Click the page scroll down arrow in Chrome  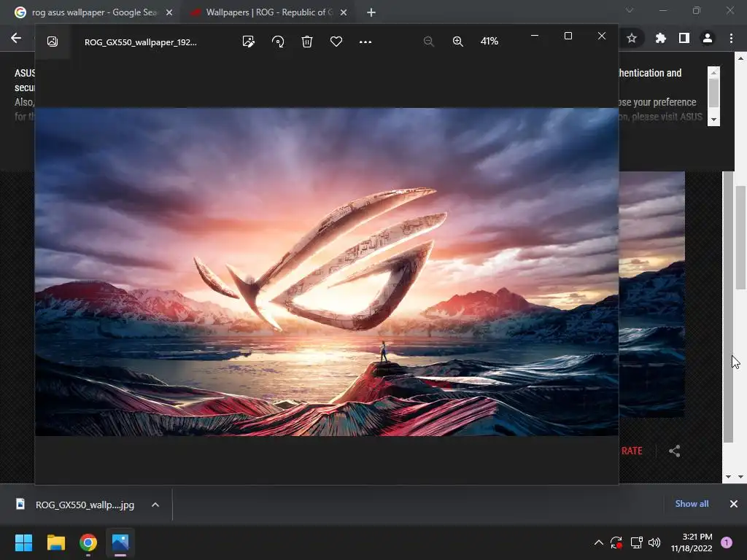[741, 477]
